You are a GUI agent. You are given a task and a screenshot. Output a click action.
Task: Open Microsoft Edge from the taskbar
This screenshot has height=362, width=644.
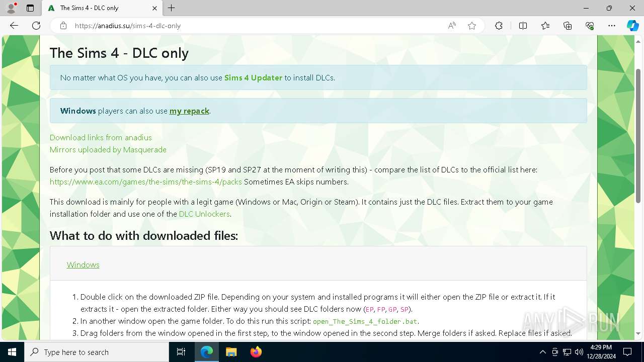(x=207, y=352)
